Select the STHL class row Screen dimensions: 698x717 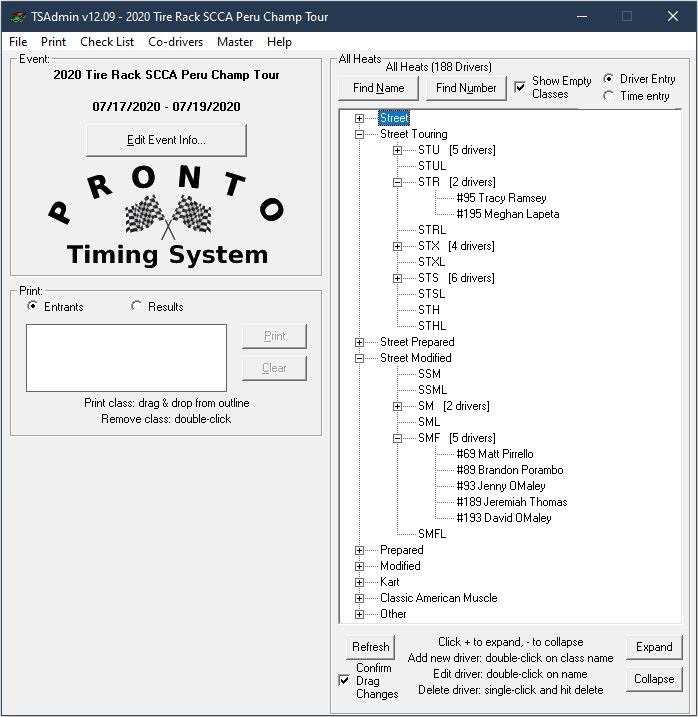432,326
